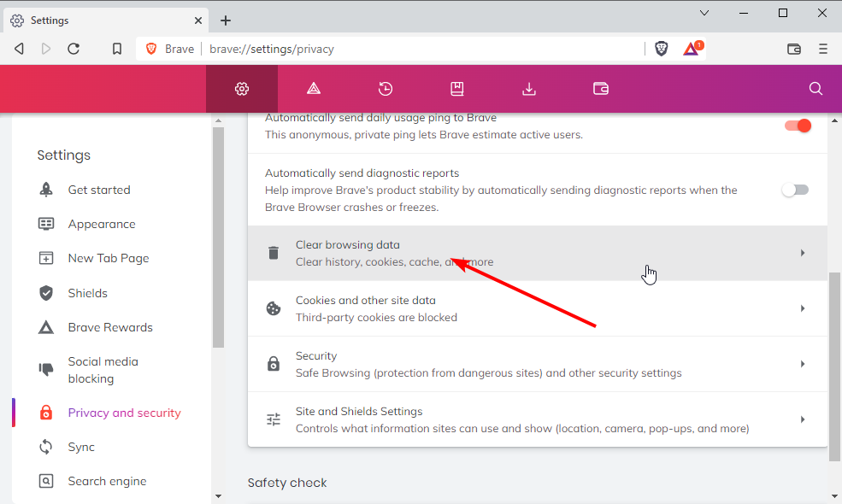
Task: Open New Tab Page settings
Action: [109, 258]
